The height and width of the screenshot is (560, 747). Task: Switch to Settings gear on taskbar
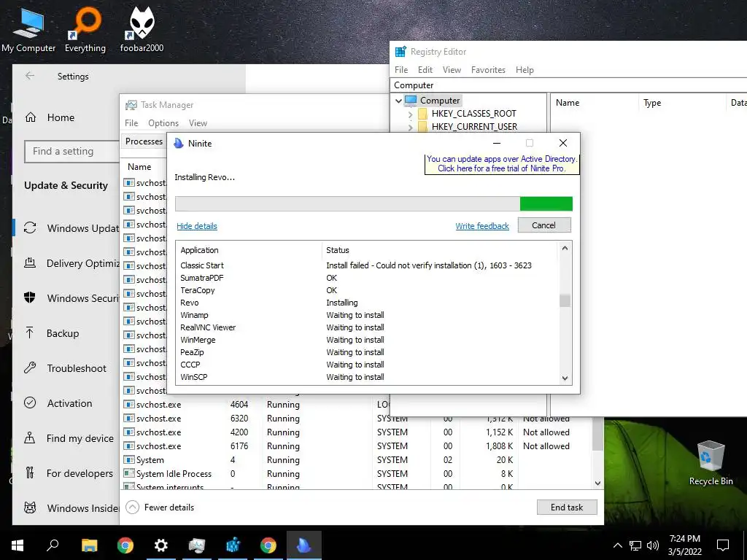[x=161, y=545]
